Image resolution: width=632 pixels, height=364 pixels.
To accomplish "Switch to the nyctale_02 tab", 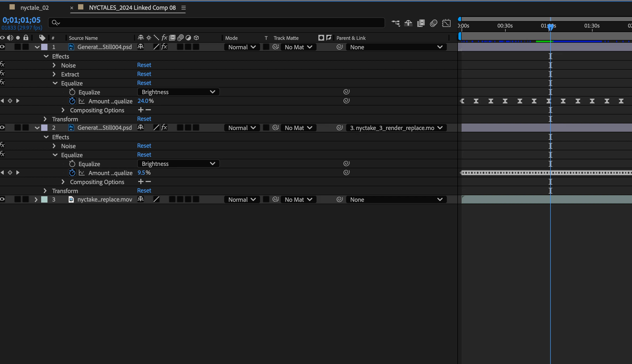I will tap(34, 8).
